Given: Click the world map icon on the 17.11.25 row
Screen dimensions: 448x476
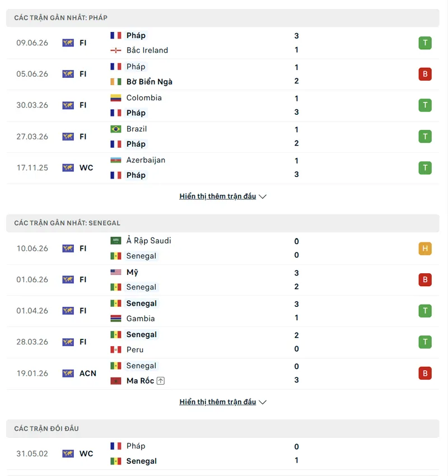Looking at the screenshot, I should [x=68, y=168].
